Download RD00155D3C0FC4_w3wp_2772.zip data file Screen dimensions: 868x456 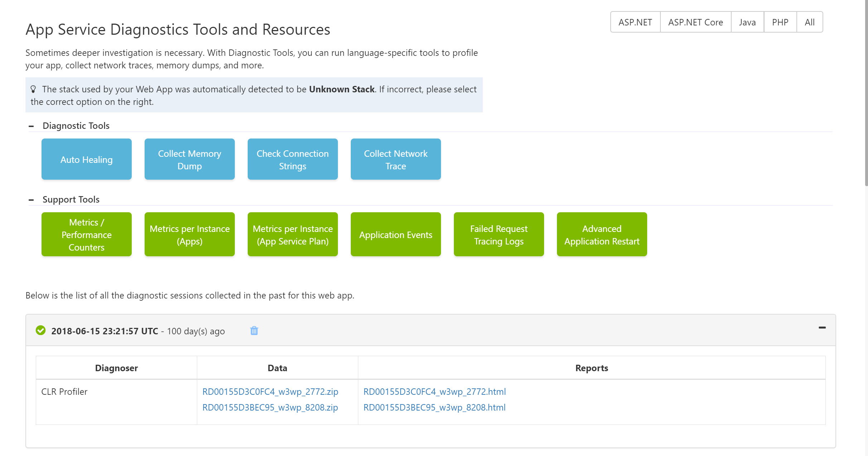tap(270, 392)
